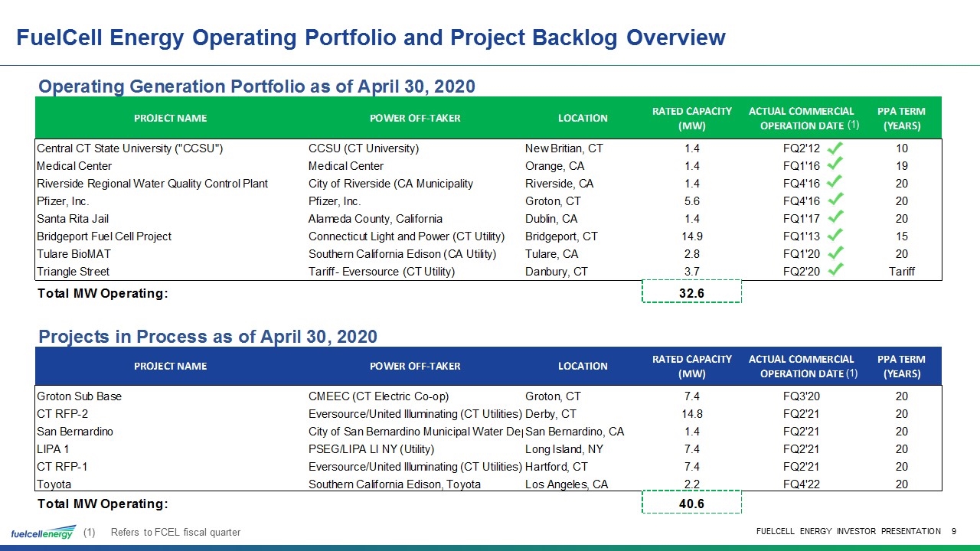Click CCSU (CT University) off-taker cell
This screenshot has height=551, width=980.
[x=364, y=148]
